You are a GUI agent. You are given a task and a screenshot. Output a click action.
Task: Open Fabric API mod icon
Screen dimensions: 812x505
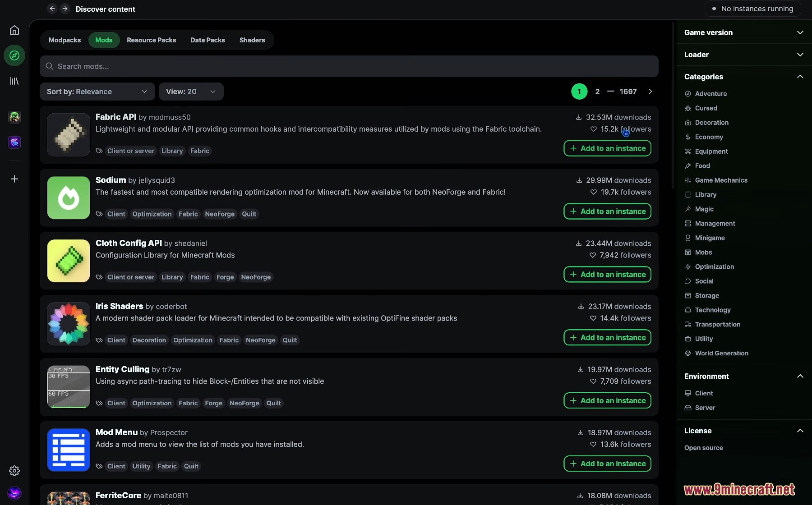pos(69,135)
